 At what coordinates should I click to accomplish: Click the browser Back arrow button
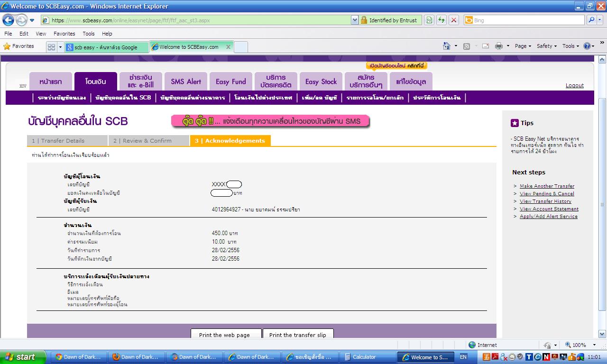coord(9,20)
